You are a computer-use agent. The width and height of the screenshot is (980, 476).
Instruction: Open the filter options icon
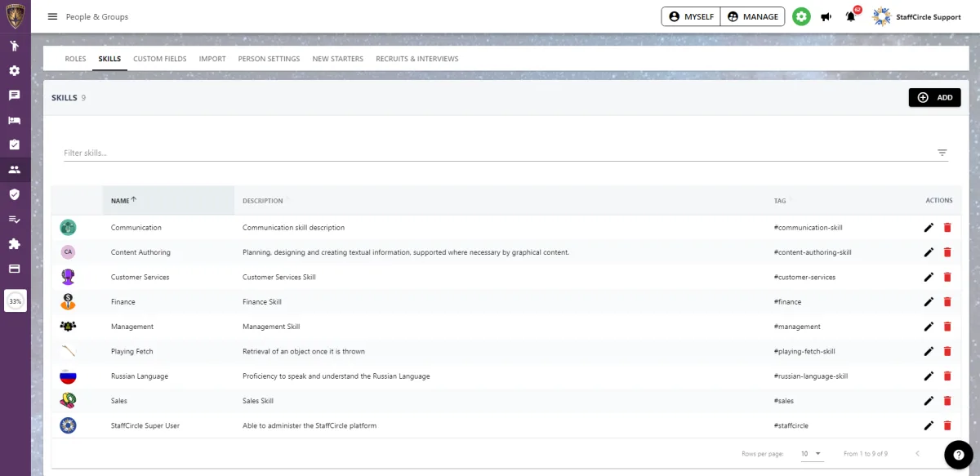click(942, 153)
